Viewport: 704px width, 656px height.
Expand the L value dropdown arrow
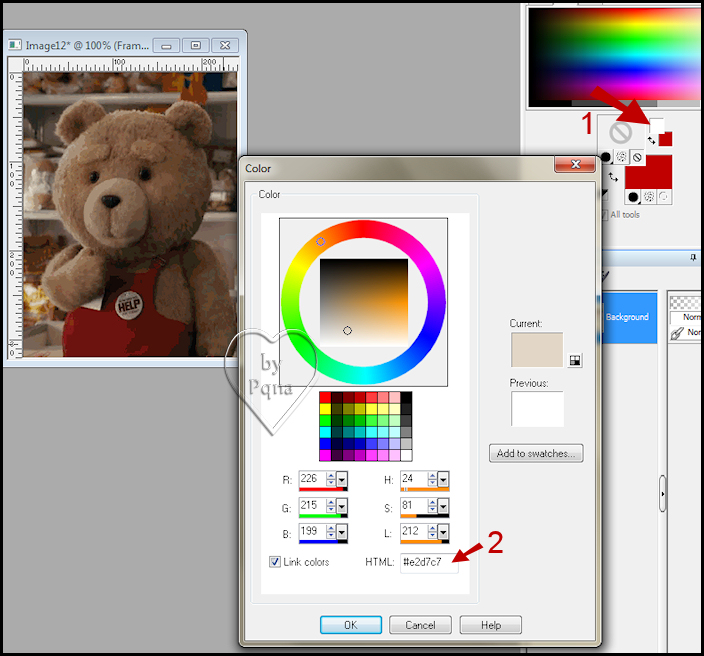coord(443,533)
